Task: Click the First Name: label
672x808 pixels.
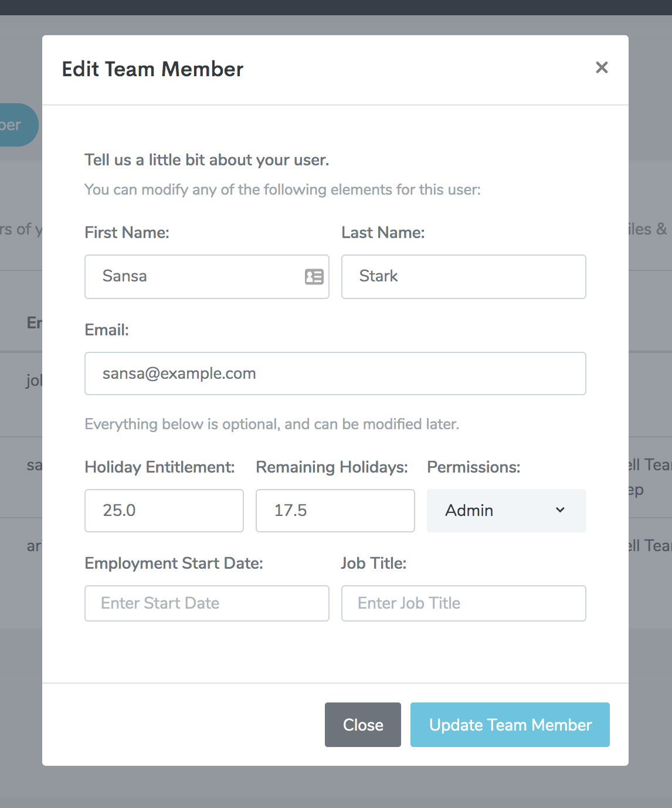Action: pos(127,233)
